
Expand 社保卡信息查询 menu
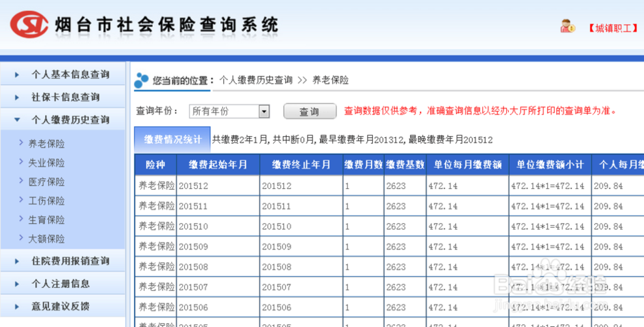[x=63, y=97]
